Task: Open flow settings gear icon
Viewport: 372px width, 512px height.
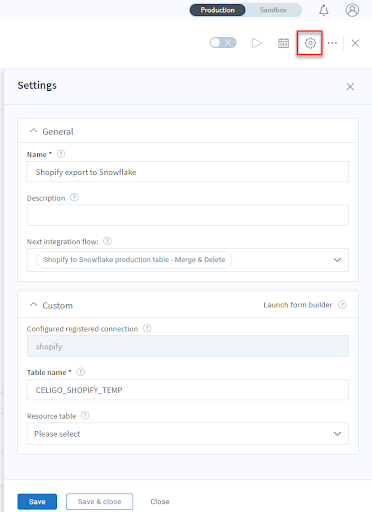Action: pos(310,43)
